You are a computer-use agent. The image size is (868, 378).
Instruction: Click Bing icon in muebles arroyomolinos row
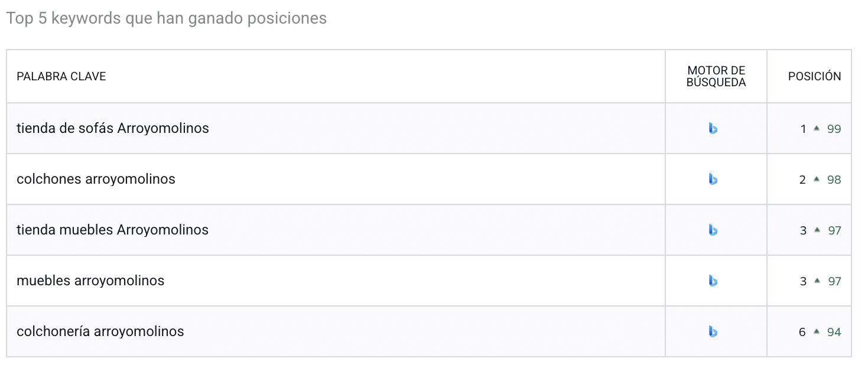tap(713, 281)
